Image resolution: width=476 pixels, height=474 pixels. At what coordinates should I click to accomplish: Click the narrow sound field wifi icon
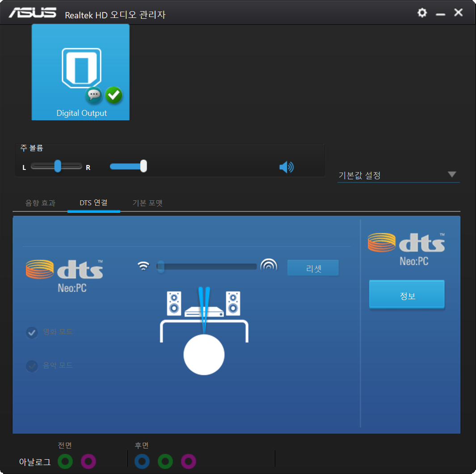[143, 266]
